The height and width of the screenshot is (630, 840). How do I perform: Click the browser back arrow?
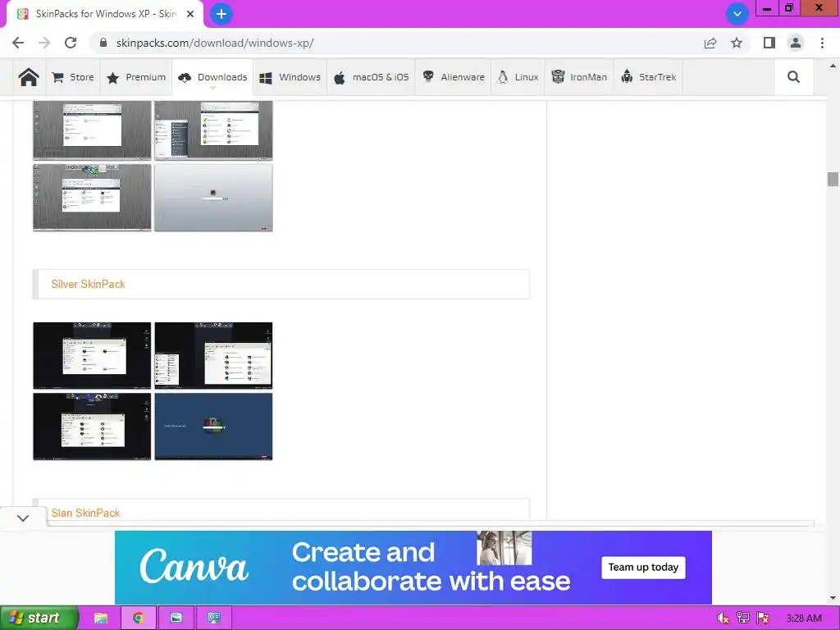[x=18, y=43]
